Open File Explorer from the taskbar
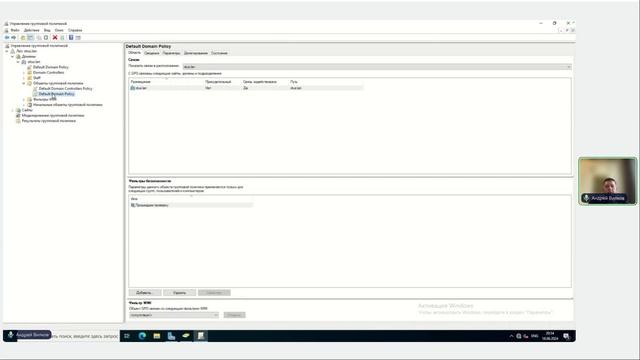The width and height of the screenshot is (640, 360). (157, 336)
